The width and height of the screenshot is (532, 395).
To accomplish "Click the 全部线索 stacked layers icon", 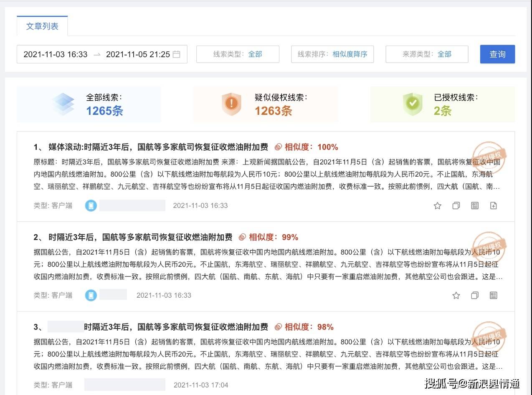I will (x=63, y=104).
